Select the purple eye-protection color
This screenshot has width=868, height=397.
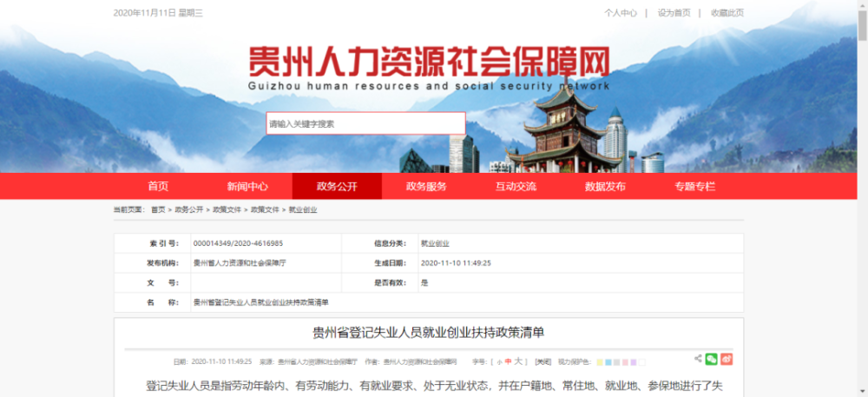click(634, 362)
